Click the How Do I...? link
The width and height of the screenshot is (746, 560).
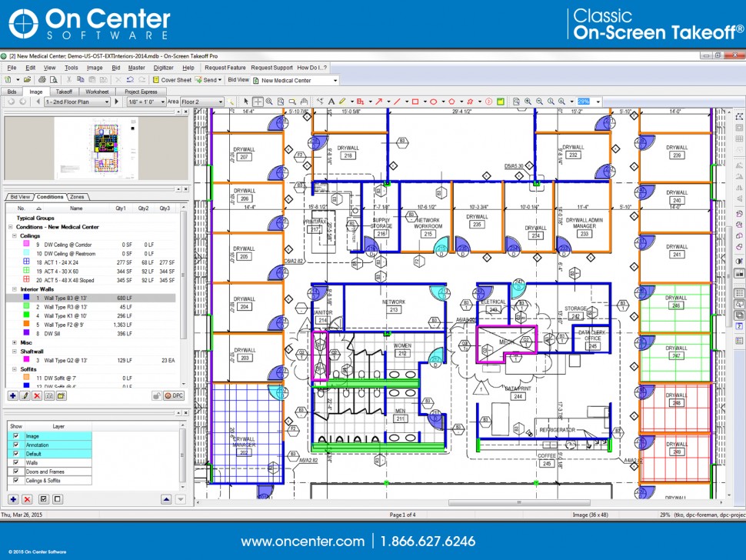[312, 68]
